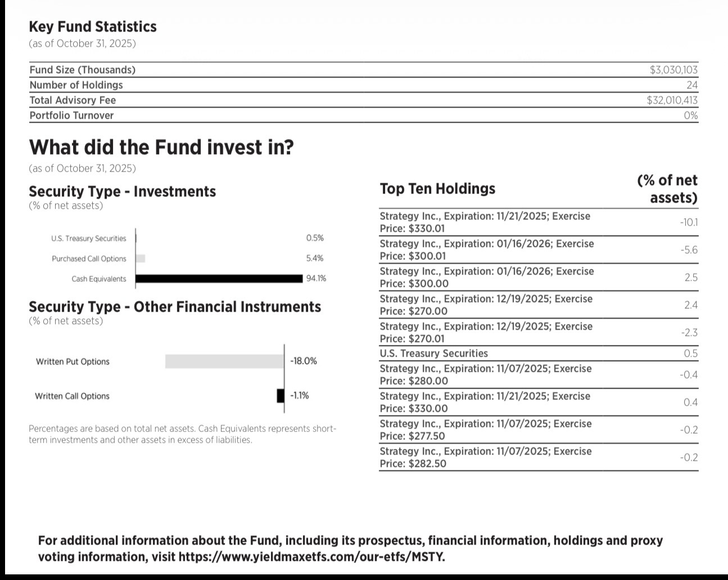Image resolution: width=728 pixels, height=580 pixels.
Task: Select the U.S. Treasury Securities holdings row
Action: pyautogui.click(x=434, y=353)
